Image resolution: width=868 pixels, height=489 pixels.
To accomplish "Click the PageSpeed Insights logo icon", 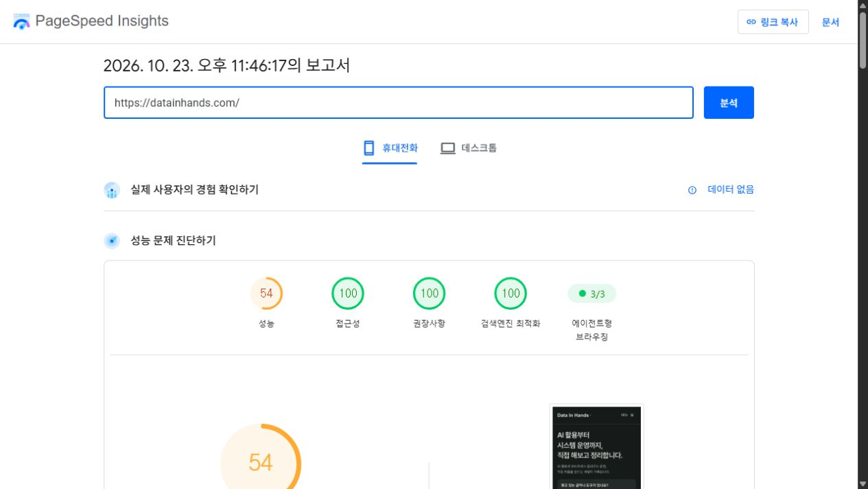I will click(x=22, y=21).
